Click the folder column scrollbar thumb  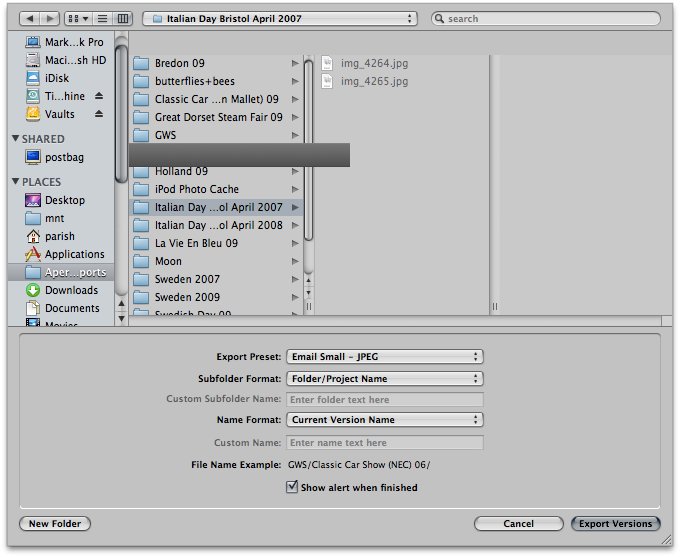(309, 150)
